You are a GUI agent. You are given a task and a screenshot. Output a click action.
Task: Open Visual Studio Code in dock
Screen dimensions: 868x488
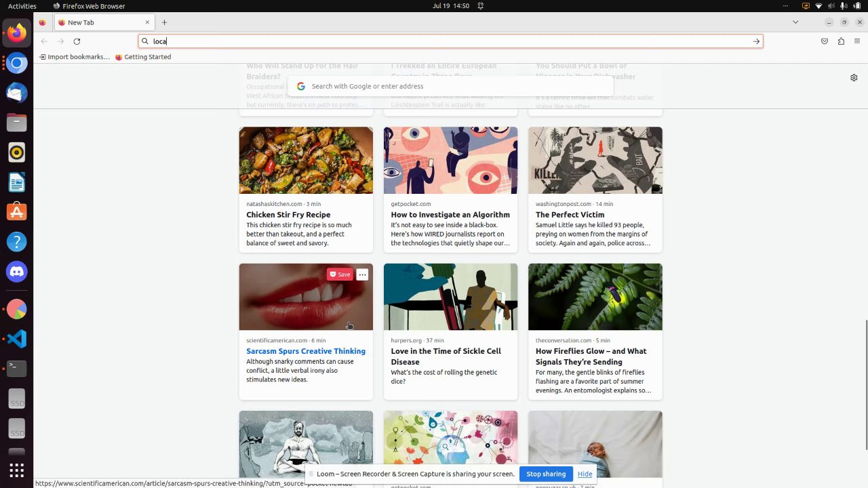click(17, 338)
